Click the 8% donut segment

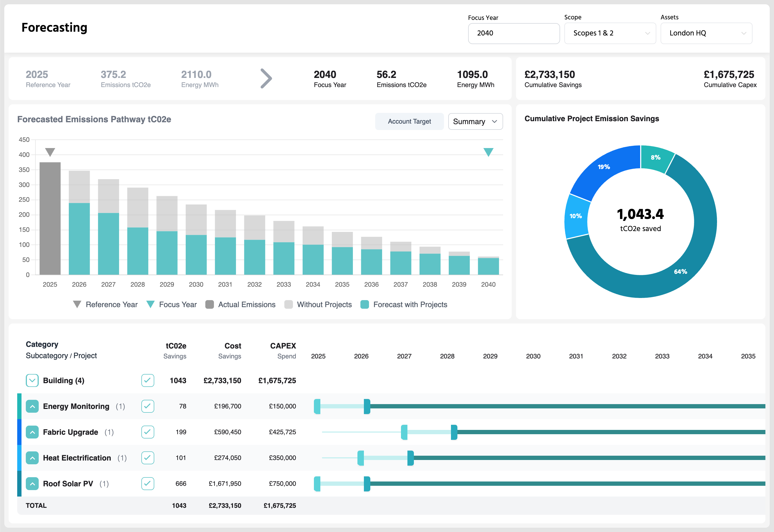(656, 158)
